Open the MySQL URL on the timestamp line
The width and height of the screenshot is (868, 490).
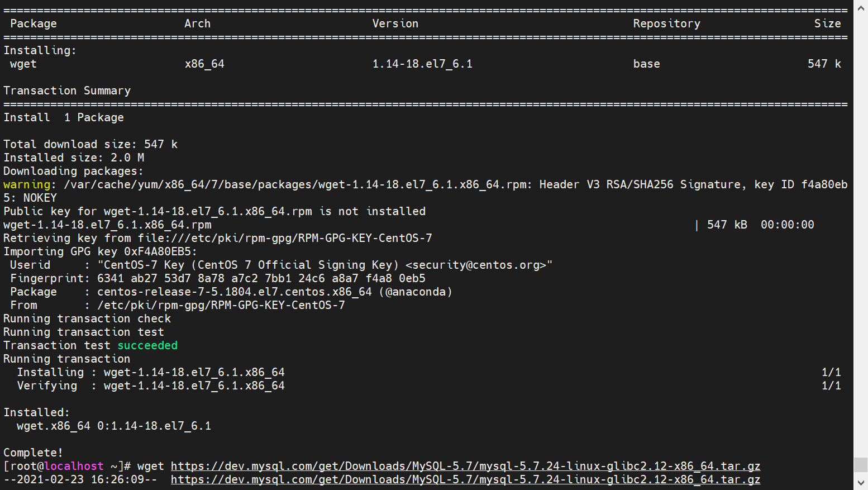coord(465,479)
